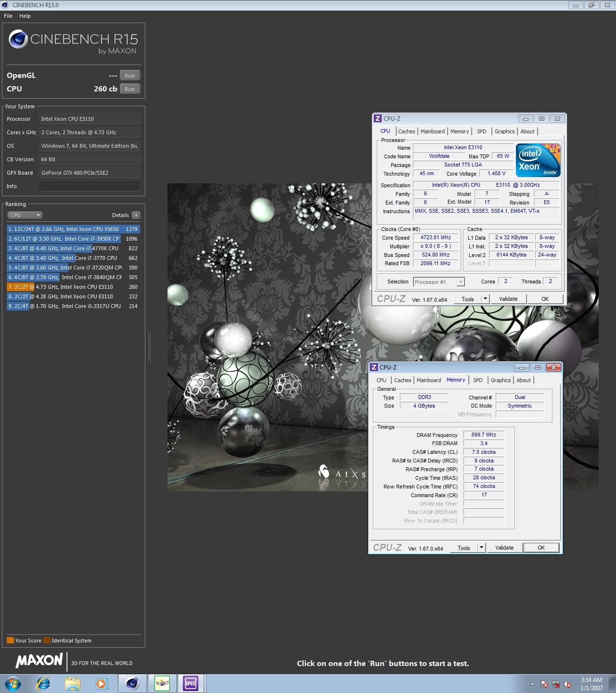Viewport: 616px width, 693px height.
Task: Click DRAM Frequency value 699.7 MHz
Action: click(x=484, y=435)
